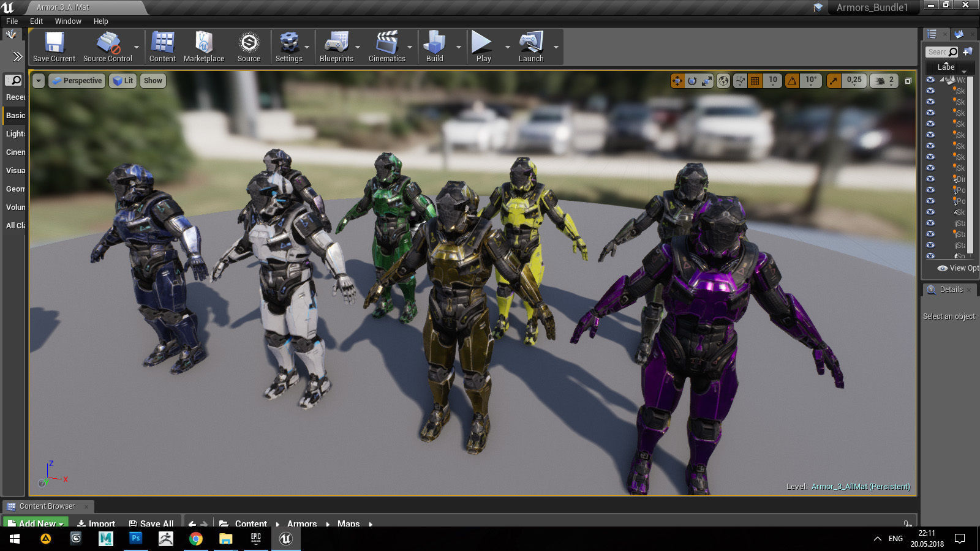Image resolution: width=980 pixels, height=551 pixels.
Task: Toggle the surface snapping icon
Action: click(741, 81)
